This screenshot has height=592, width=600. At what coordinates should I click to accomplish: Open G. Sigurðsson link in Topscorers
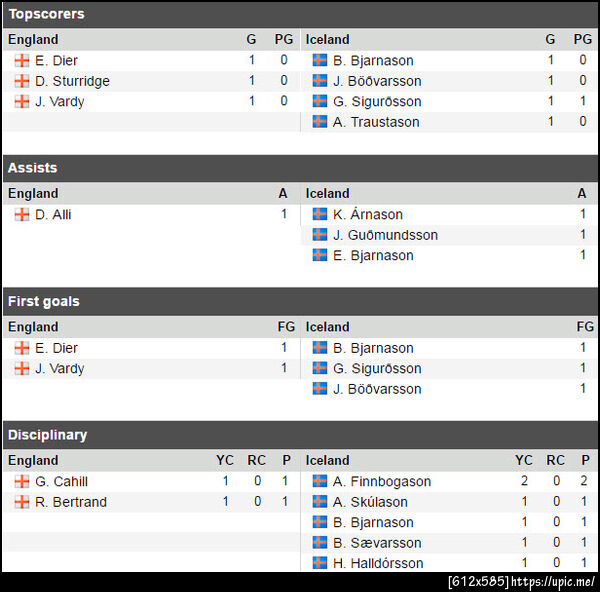377,101
